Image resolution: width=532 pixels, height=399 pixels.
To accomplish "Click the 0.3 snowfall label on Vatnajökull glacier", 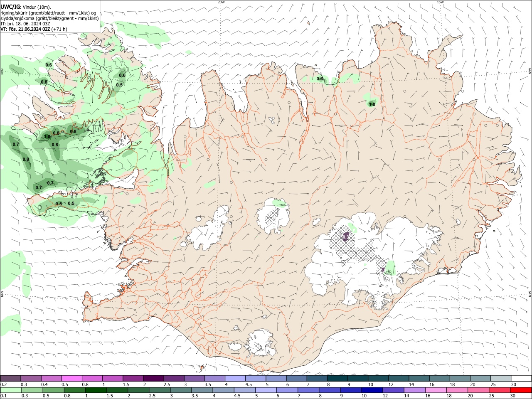I will pyautogui.click(x=346, y=237).
